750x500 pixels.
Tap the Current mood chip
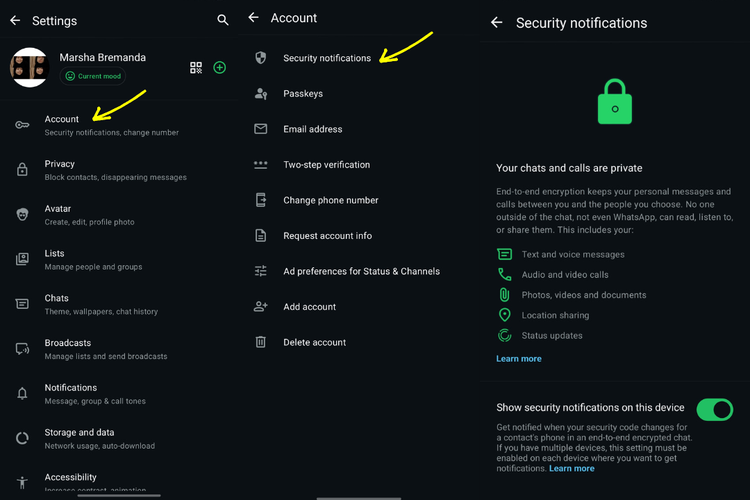(x=93, y=76)
